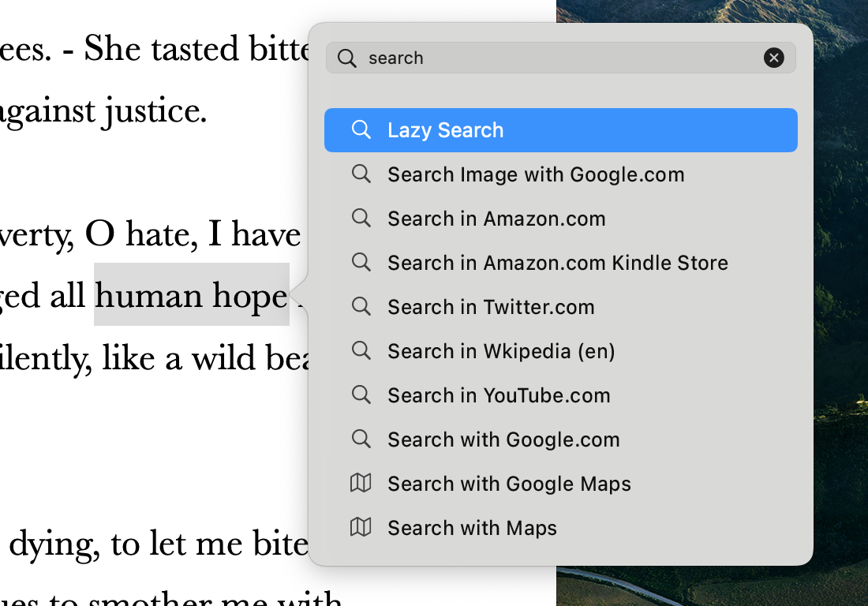Select the Lazy Search entry
The width and height of the screenshot is (868, 606).
[x=561, y=130]
